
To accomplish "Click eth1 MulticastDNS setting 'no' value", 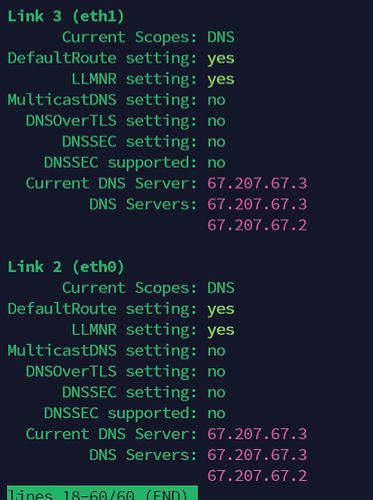I will [216, 101].
